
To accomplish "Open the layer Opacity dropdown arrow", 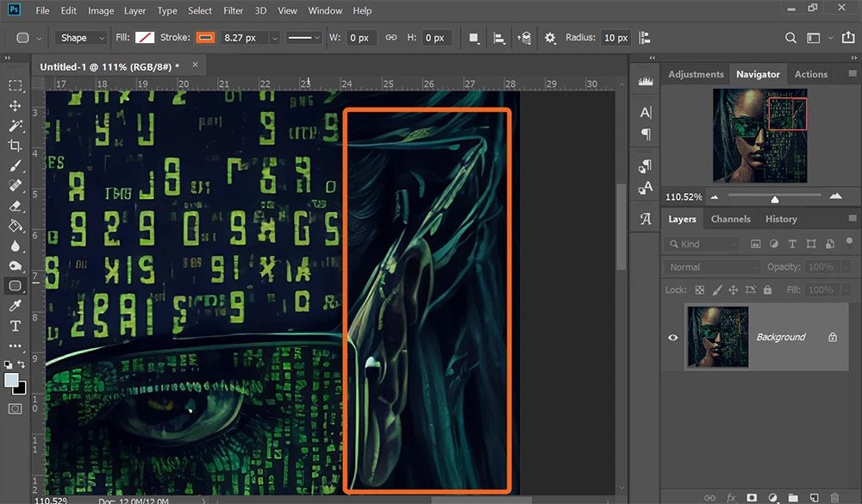I will pyautogui.click(x=846, y=267).
